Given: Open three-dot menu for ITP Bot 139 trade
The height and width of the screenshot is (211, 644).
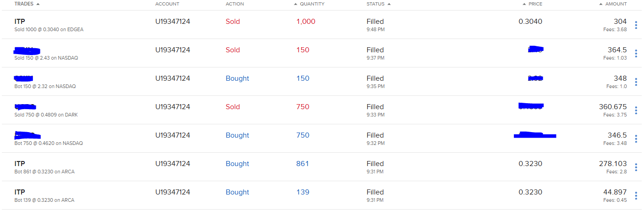Looking at the screenshot, I should coord(636,196).
